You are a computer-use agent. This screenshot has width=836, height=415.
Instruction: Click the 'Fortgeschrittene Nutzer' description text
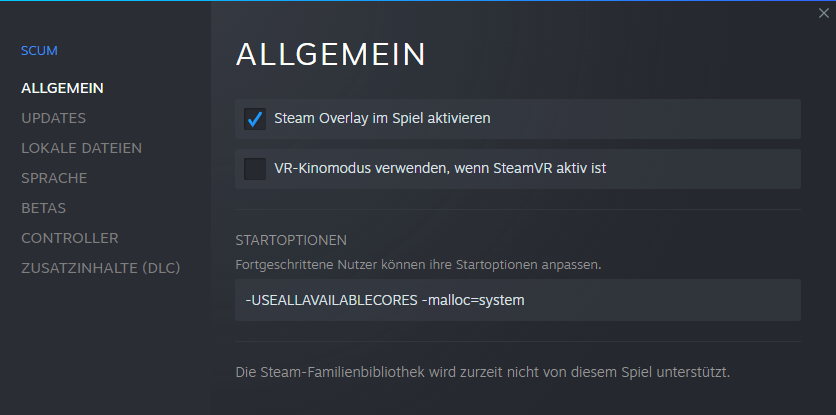click(x=418, y=266)
